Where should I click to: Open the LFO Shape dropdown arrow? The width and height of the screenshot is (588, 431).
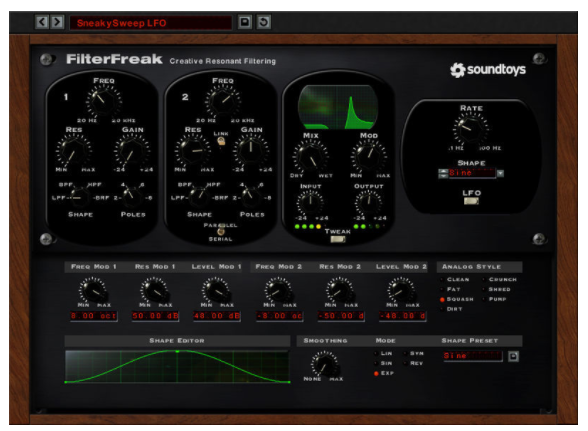click(500, 173)
